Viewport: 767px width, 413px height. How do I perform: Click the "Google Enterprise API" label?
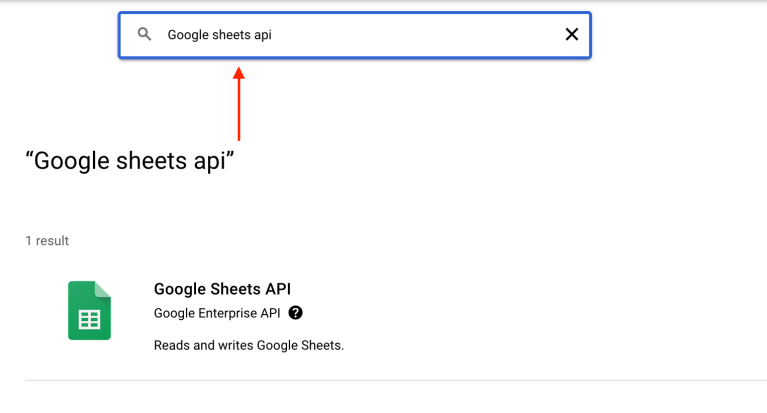[217, 313]
